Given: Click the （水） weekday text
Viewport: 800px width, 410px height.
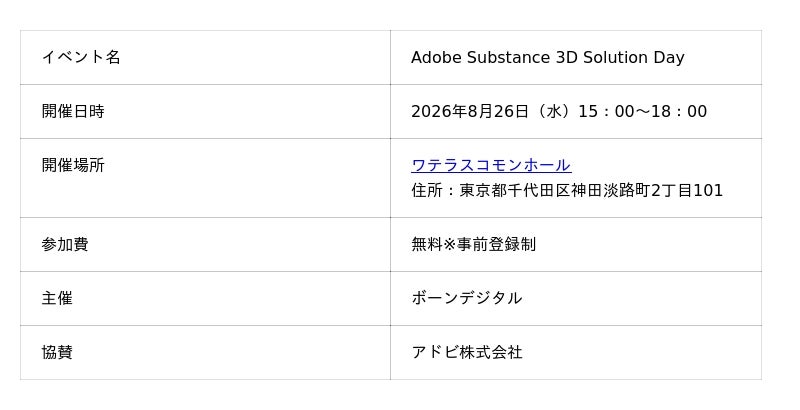Looking at the screenshot, I should click(553, 112).
